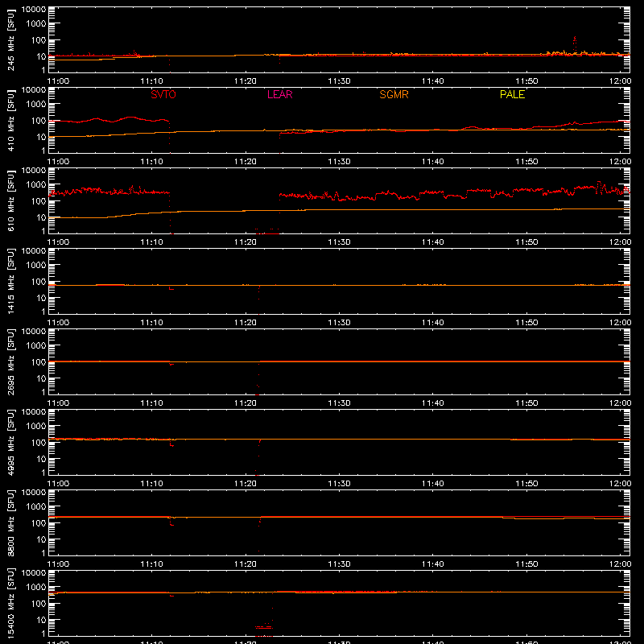Click the 11:30 tick label under the 245 MHz plot
This screenshot has height=644, width=644.
click(339, 81)
